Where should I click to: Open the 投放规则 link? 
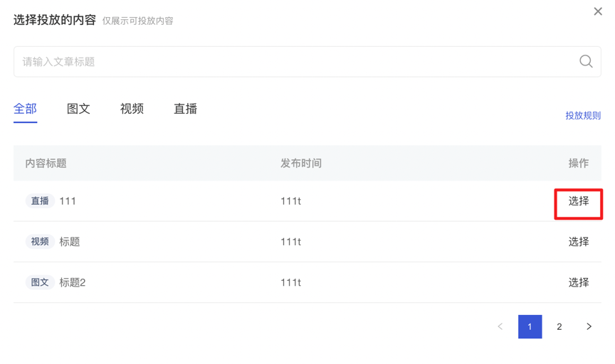click(583, 116)
